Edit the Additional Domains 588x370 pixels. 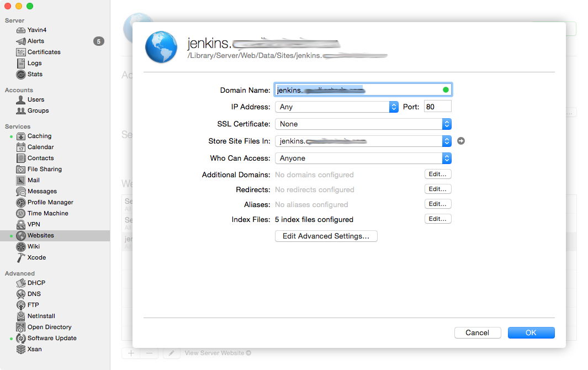point(438,174)
